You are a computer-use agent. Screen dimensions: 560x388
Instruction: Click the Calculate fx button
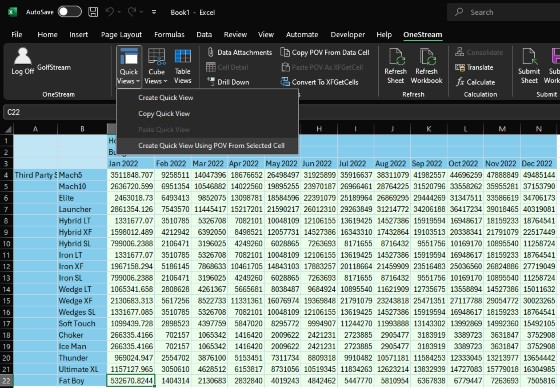pos(475,82)
